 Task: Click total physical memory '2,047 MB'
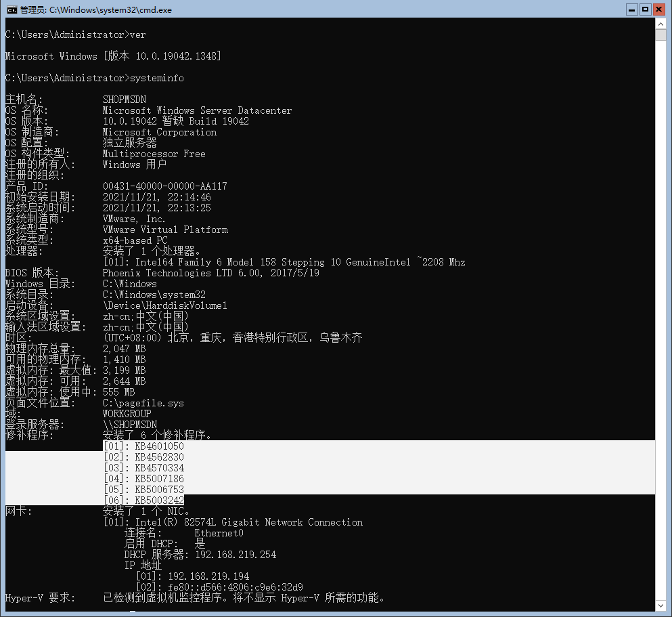[125, 349]
